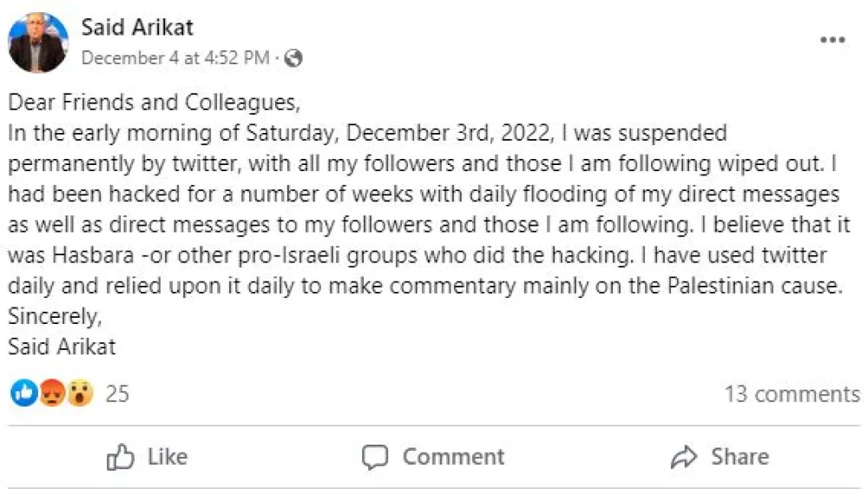Click the "Dear Friends and Colleagues" greeting line
The image size is (868, 489).
pyautogui.click(x=154, y=102)
